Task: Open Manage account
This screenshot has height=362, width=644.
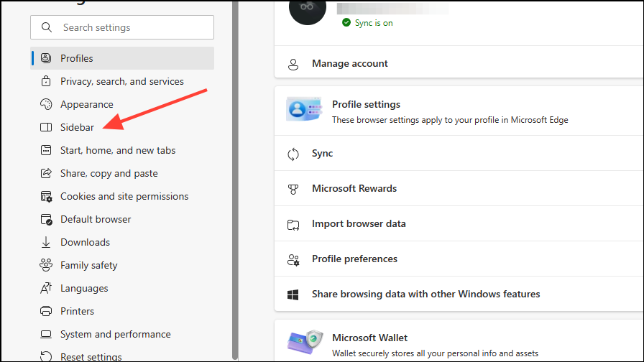Action: pyautogui.click(x=350, y=64)
